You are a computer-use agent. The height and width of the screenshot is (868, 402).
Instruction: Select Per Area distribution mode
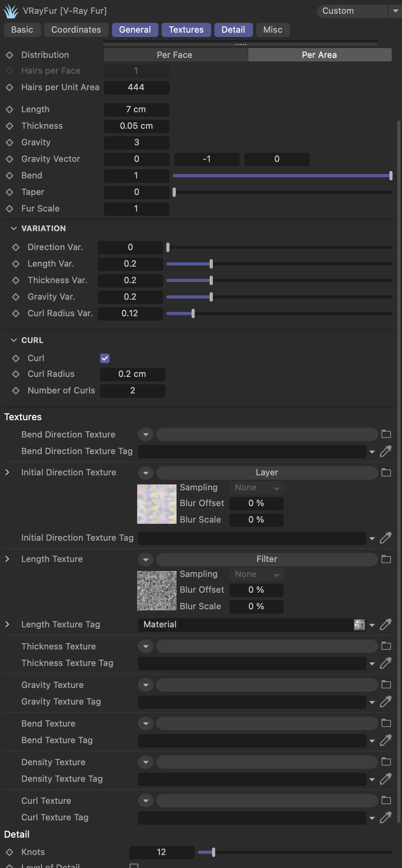coord(319,55)
